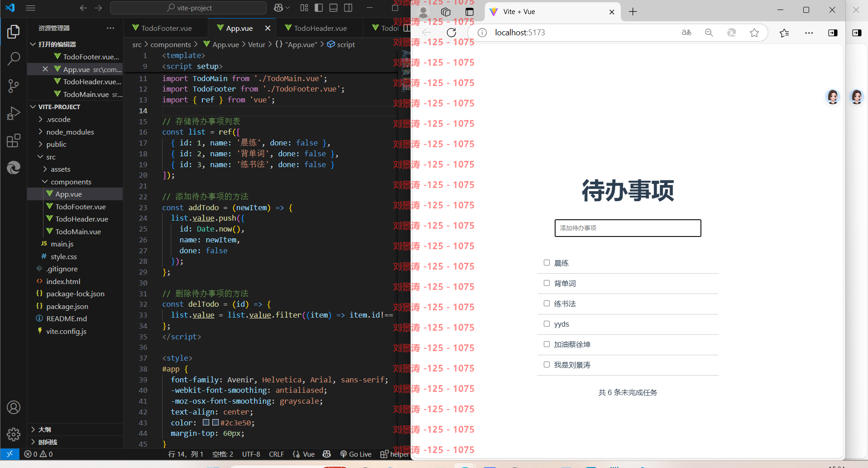868x468 pixels.
Task: Check the 晨练 todo checkbox
Action: pos(547,263)
